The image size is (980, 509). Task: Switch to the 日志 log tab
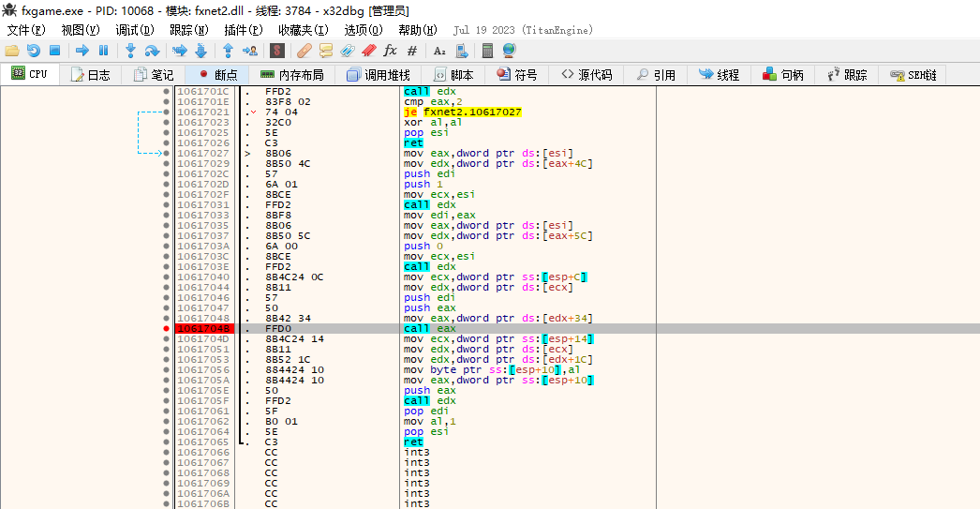tap(91, 74)
